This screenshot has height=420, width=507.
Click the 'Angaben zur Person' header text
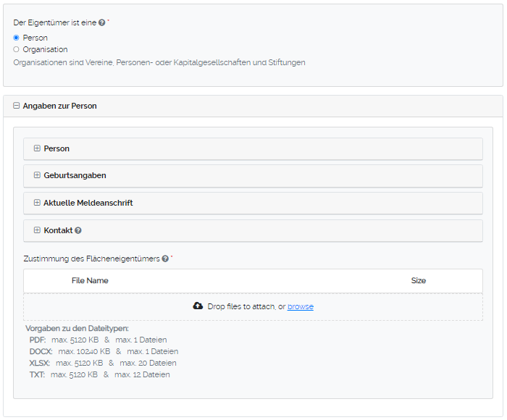tap(59, 106)
